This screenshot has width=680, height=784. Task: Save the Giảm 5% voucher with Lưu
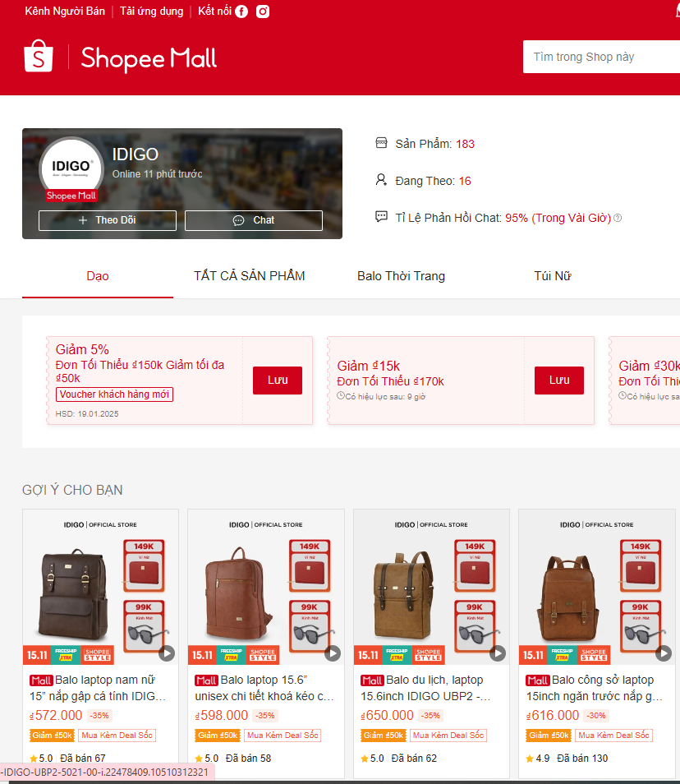click(x=278, y=380)
